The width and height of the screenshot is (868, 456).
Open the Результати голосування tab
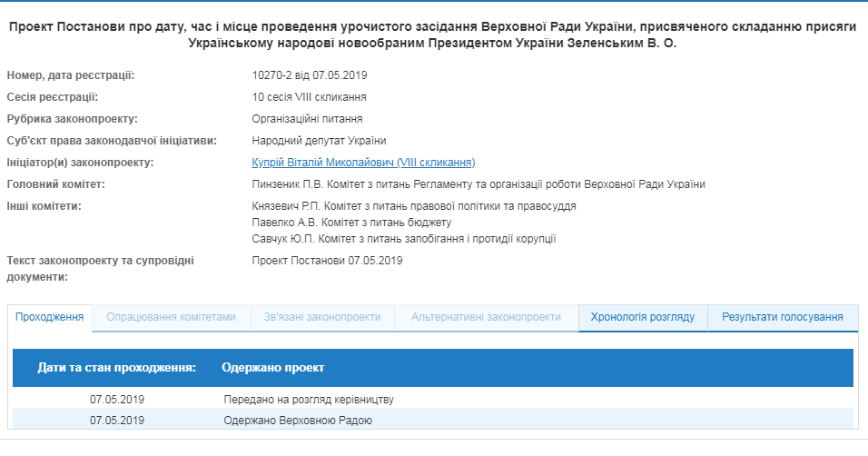pos(783,317)
